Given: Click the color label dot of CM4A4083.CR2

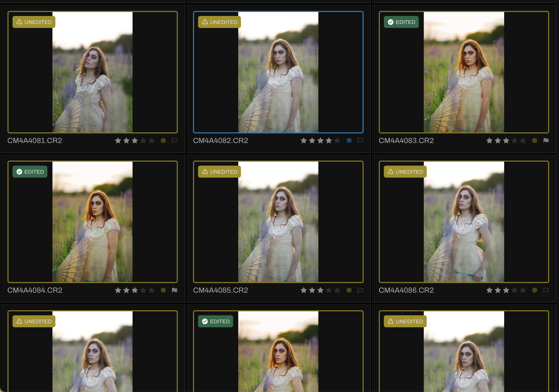Looking at the screenshot, I should coord(535,141).
